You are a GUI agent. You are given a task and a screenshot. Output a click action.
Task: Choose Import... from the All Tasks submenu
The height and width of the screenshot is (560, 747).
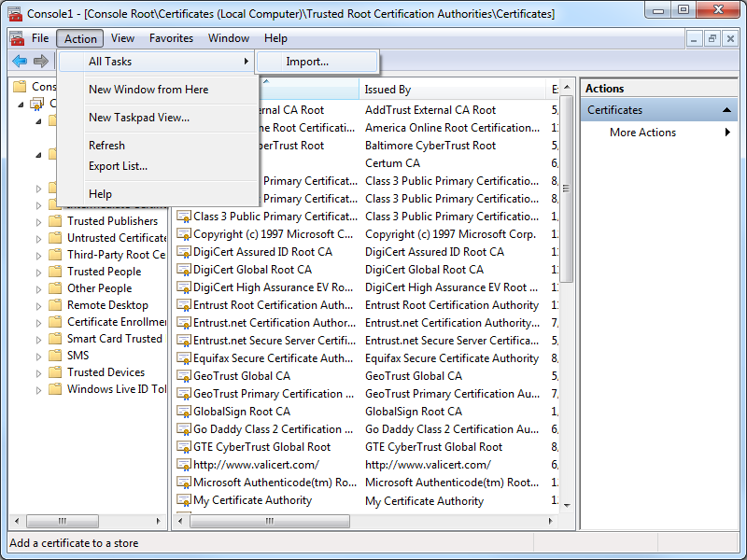[x=307, y=62]
